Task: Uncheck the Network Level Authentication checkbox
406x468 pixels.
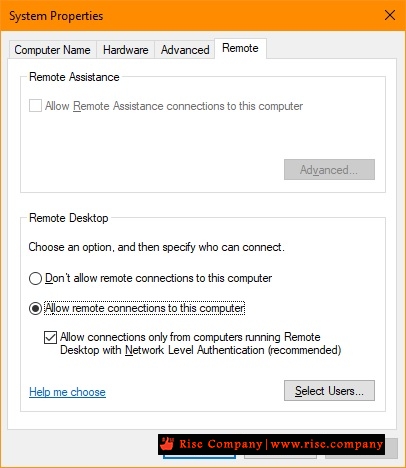Action: coord(50,337)
